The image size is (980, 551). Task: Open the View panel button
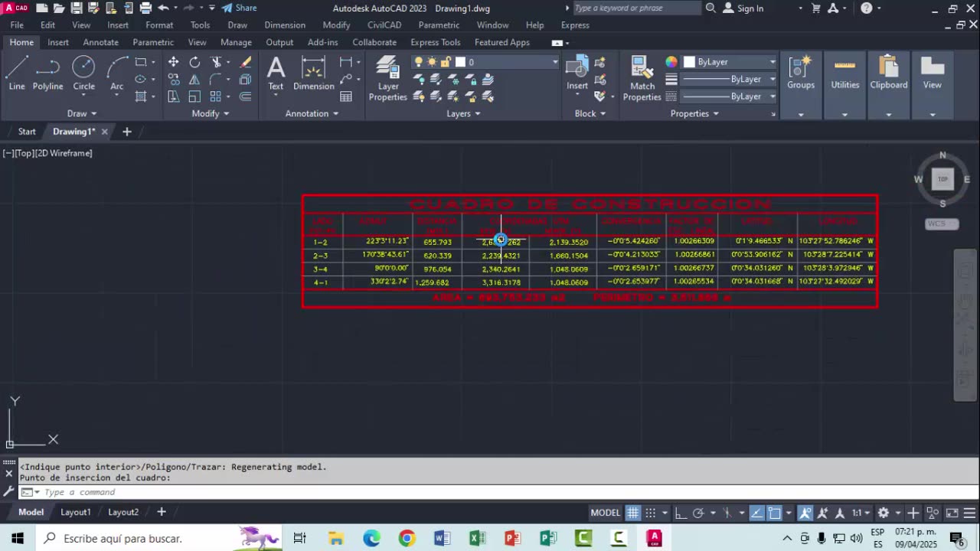click(x=933, y=86)
